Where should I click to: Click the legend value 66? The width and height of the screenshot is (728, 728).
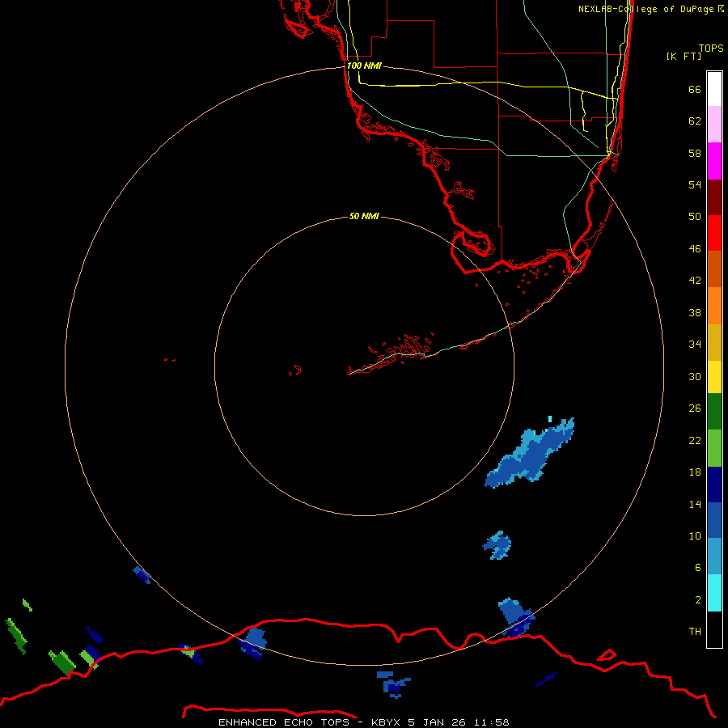tap(695, 89)
